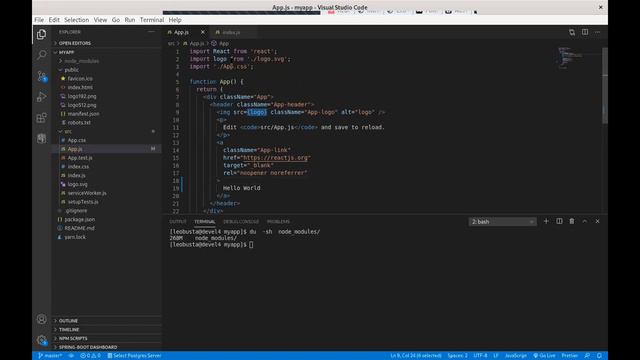Image resolution: width=640 pixels, height=360 pixels.
Task: Close the App.js editor tab
Action: [203, 32]
